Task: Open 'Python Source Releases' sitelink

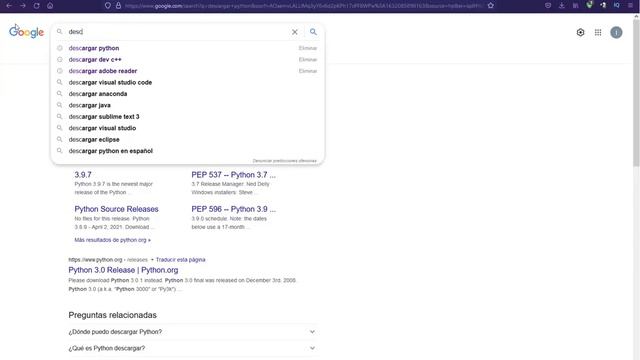Action: (x=116, y=209)
